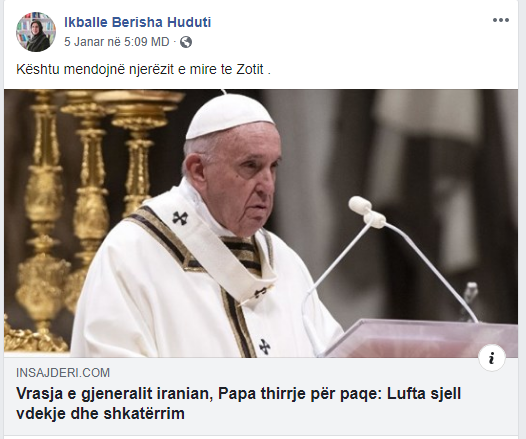Click 'Papa thirrje për paqe' in headline
Viewport: 526px width, 439px height.
300,393
